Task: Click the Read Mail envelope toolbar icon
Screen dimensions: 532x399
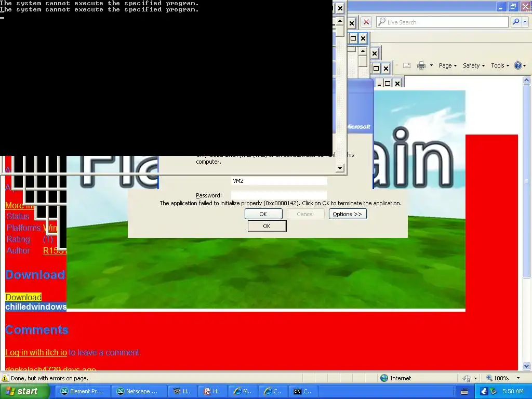Action: coord(407,65)
